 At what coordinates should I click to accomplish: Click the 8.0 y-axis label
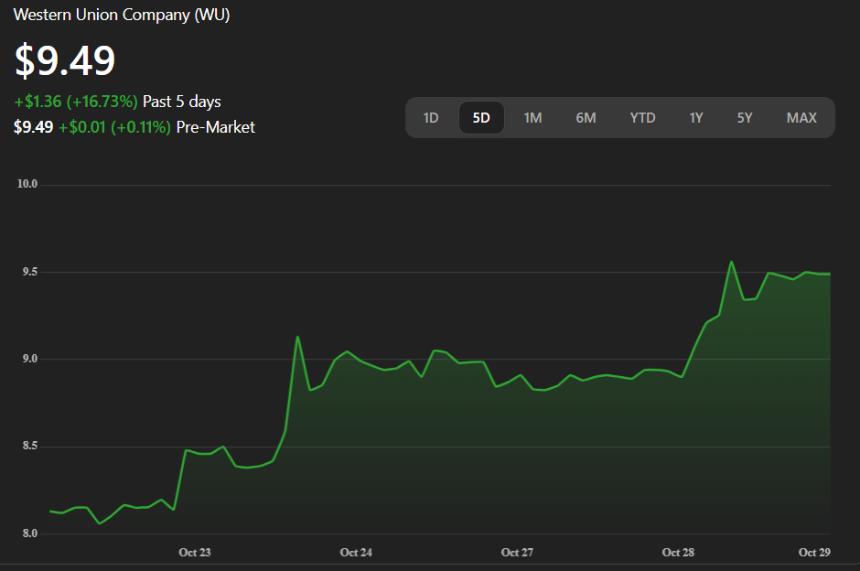tap(27, 533)
